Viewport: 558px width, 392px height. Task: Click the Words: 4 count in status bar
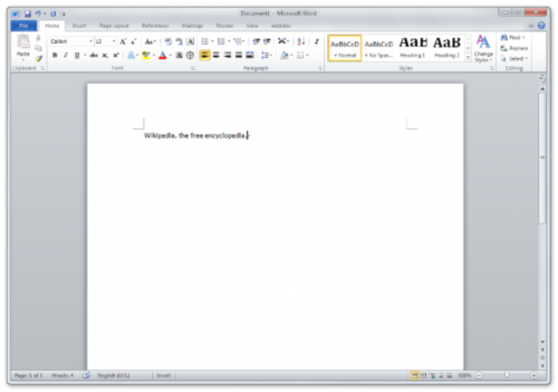point(62,376)
